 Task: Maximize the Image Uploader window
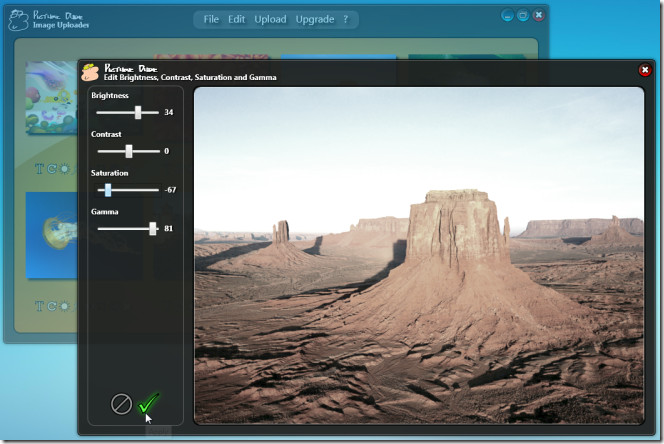pyautogui.click(x=523, y=16)
